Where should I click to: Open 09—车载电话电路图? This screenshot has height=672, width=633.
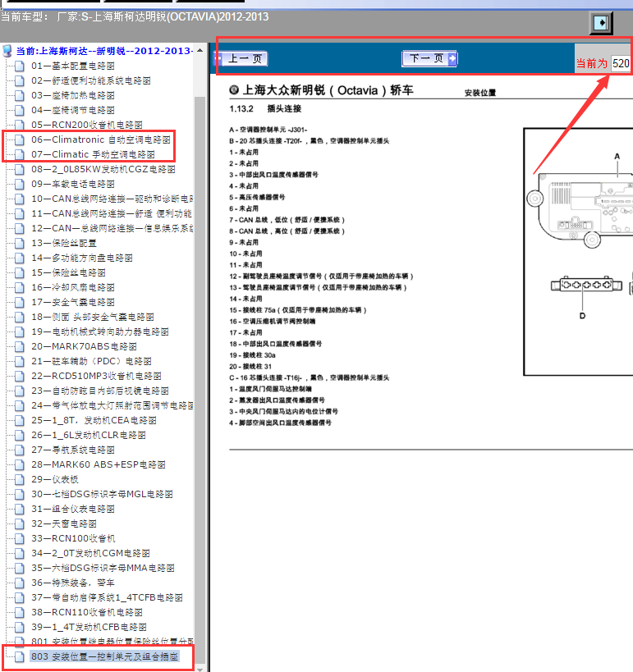tap(73, 184)
